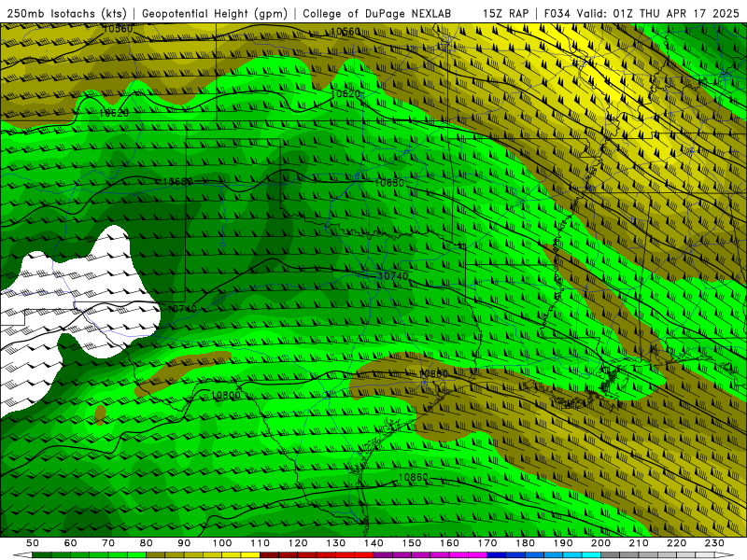The image size is (747, 560).
Task: Click the 180 knot value on the color scale
Action: [525, 543]
